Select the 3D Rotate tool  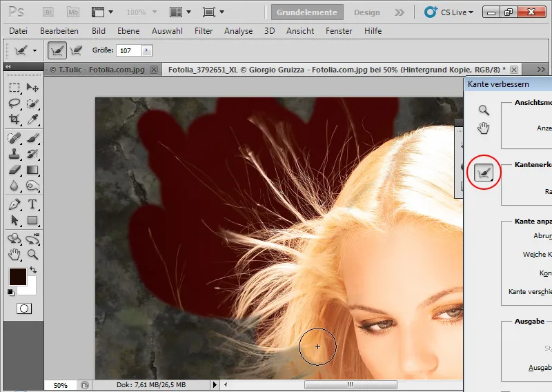click(x=14, y=239)
